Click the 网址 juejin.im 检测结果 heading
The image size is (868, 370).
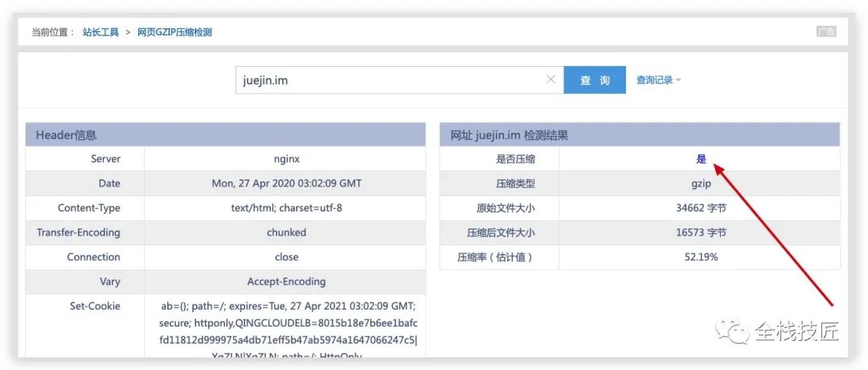click(x=510, y=134)
